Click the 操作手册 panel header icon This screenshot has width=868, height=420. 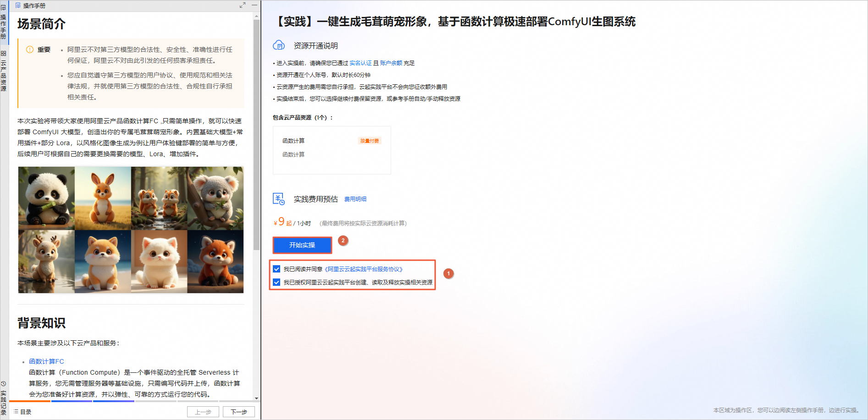pos(18,5)
